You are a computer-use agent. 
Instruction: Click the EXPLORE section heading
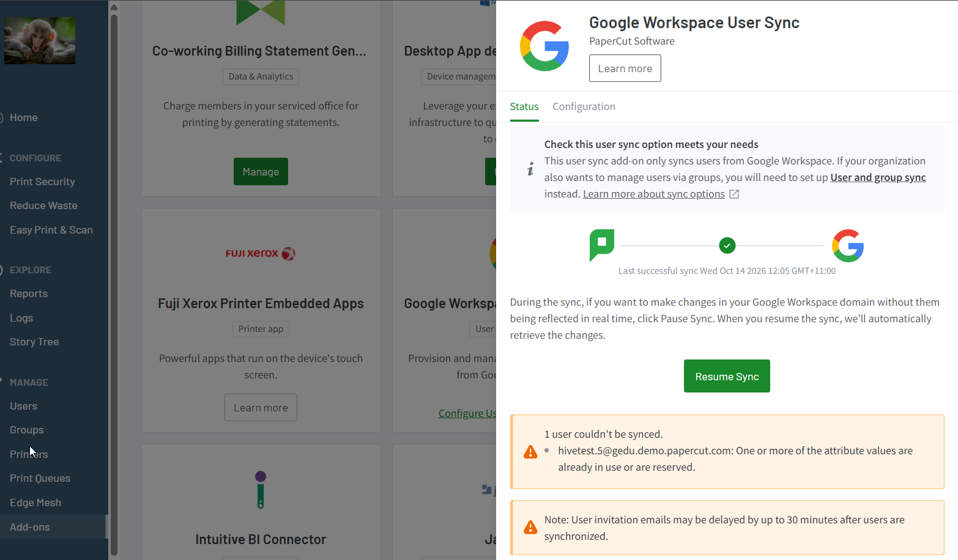coord(31,270)
